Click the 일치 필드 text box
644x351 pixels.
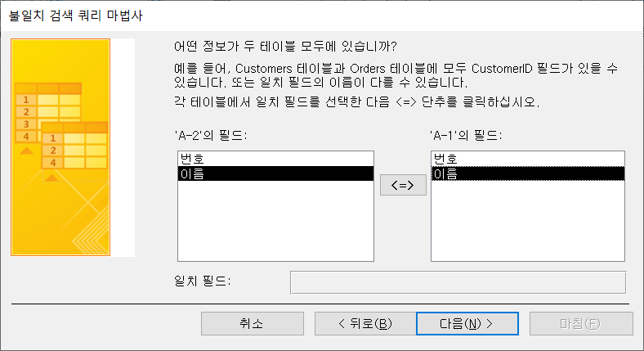pos(458,282)
